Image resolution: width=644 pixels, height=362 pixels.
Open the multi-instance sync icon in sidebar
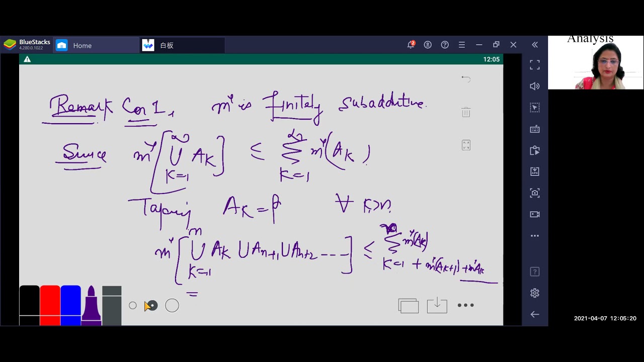tap(535, 150)
